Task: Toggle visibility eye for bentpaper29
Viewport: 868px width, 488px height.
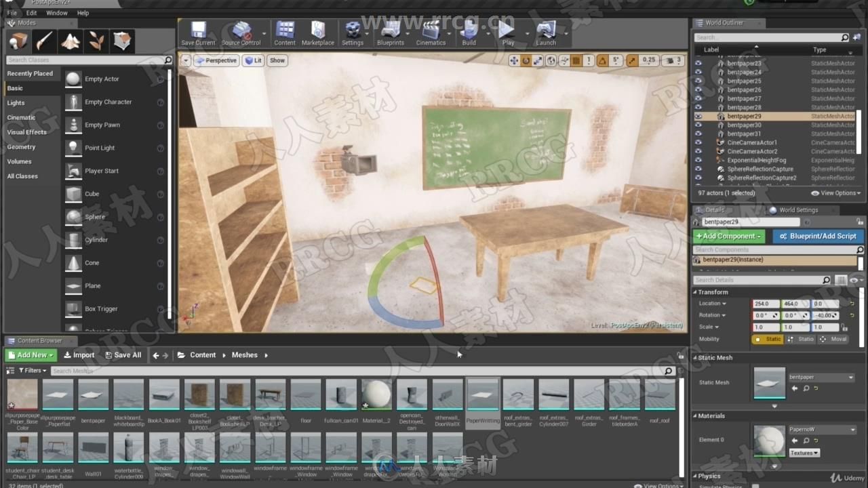Action: 698,117
